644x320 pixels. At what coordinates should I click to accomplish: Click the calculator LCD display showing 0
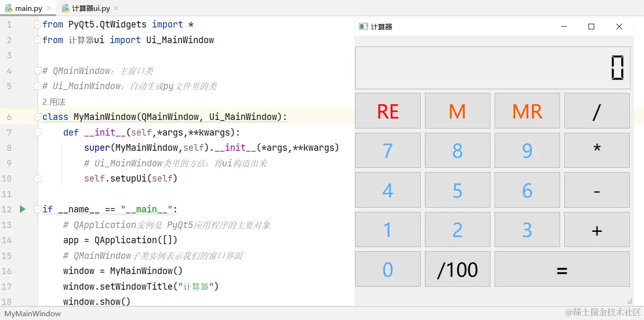coord(493,68)
